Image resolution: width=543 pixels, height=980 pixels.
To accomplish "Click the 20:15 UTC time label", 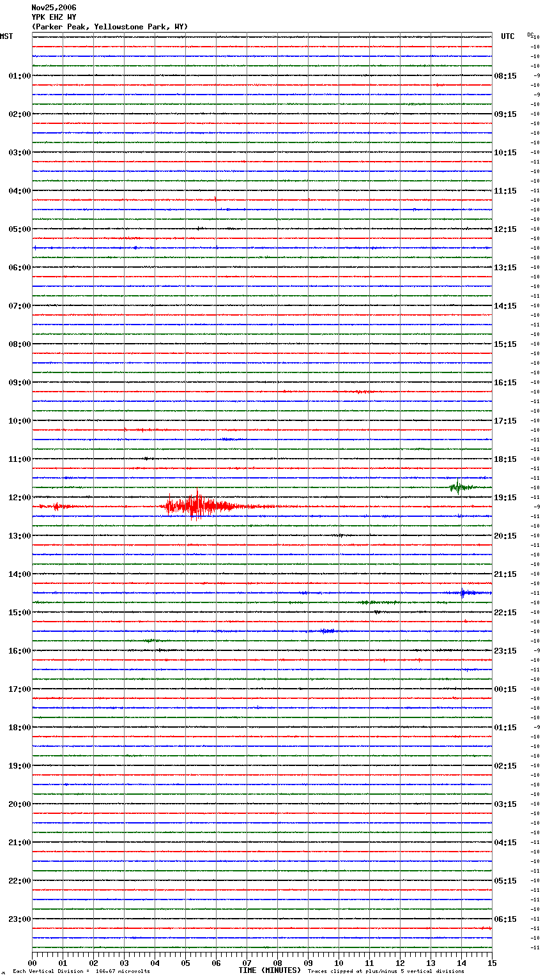I will click(505, 536).
